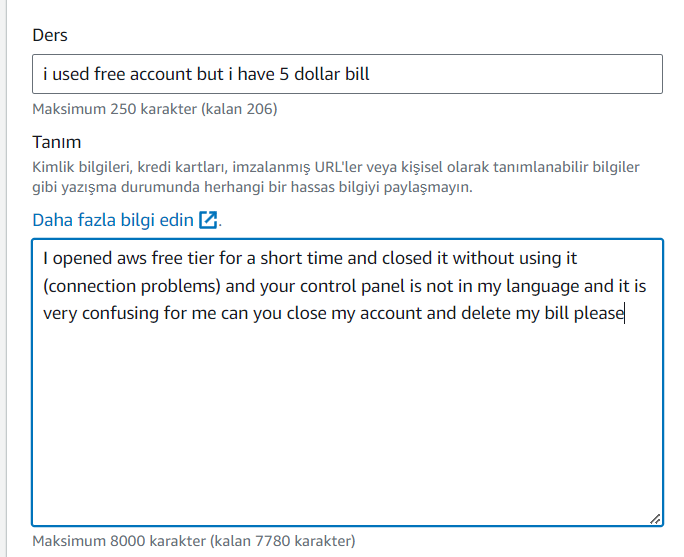This screenshot has width=684, height=557.
Task: Click the Tanım field label
Action: pyautogui.click(x=57, y=142)
